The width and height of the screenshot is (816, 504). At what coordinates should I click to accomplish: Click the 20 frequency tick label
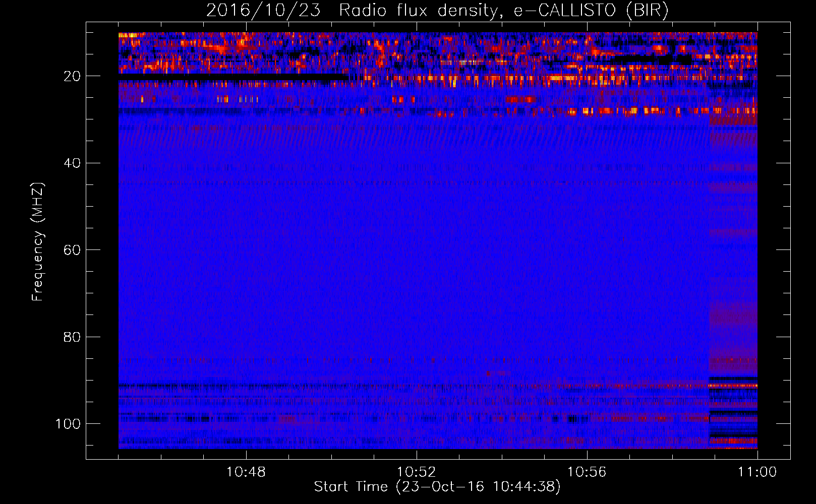(x=72, y=76)
